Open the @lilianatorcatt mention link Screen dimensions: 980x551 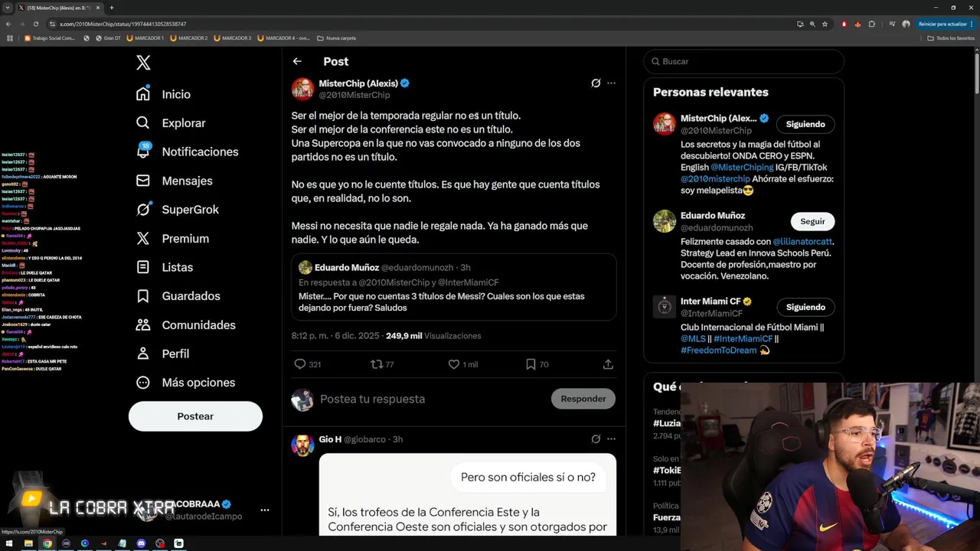point(802,242)
